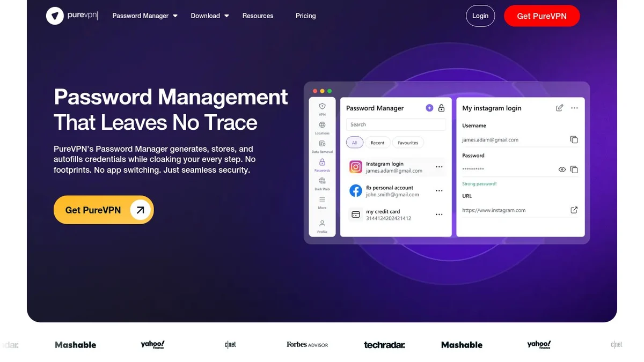Open the Locations globe icon
The width and height of the screenshot is (644, 362).
[322, 125]
